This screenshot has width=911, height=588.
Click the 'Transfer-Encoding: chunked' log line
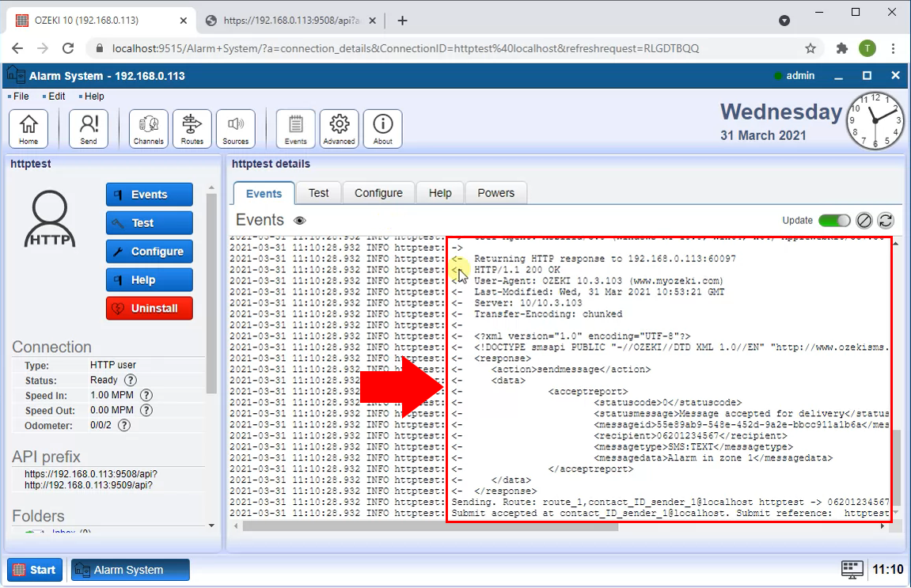click(x=548, y=314)
